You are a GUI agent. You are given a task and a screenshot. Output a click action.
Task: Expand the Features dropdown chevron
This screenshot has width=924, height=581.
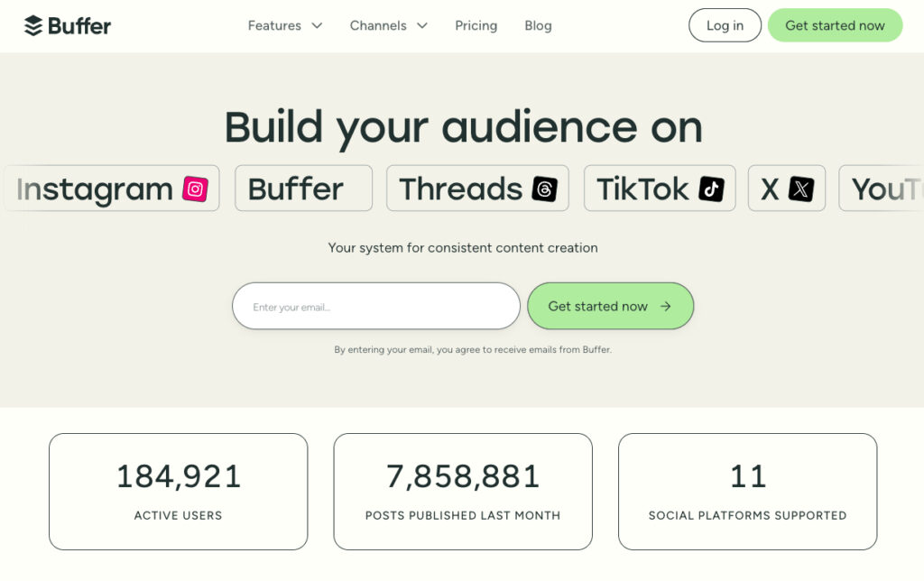(x=317, y=25)
